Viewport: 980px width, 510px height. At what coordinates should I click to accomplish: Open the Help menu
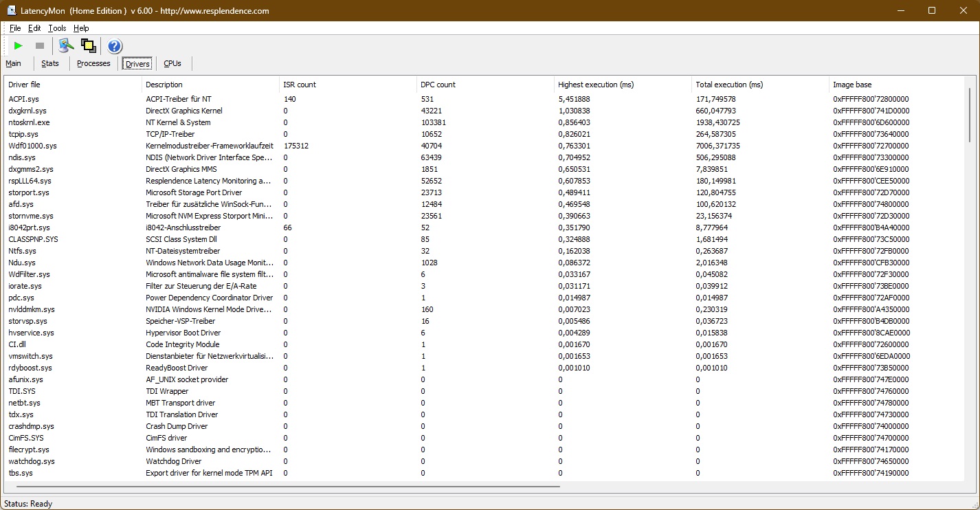point(81,28)
